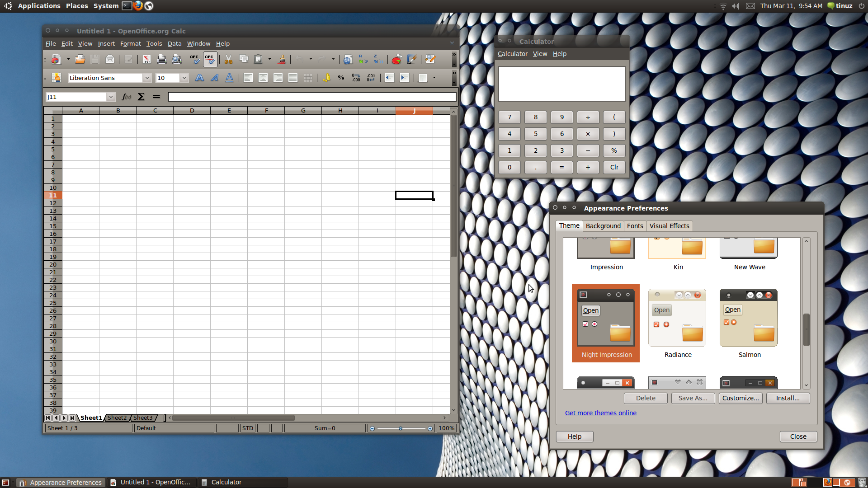Run the Spelling check icon

click(x=195, y=59)
